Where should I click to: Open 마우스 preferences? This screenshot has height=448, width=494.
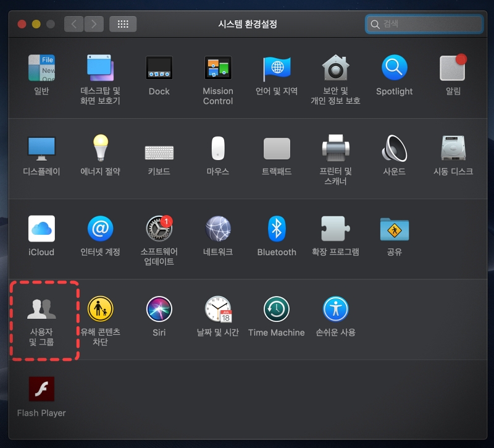[218, 148]
